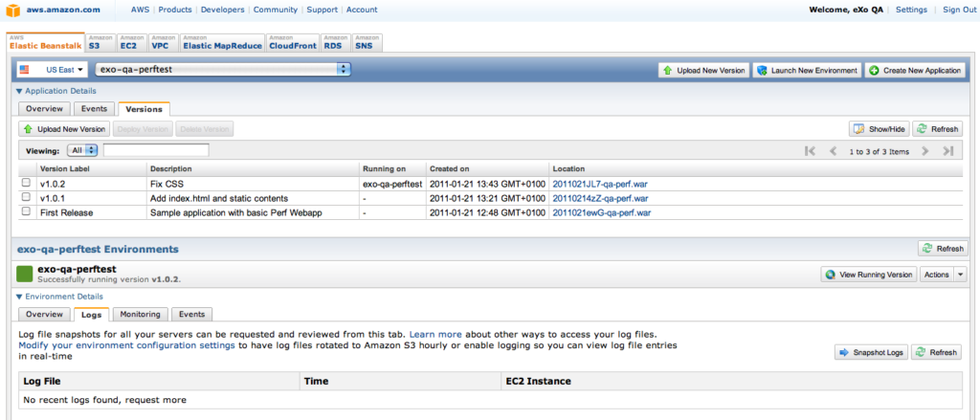Check the v1.0.1 version checkbox
The width and height of the screenshot is (980, 420).
(x=26, y=197)
